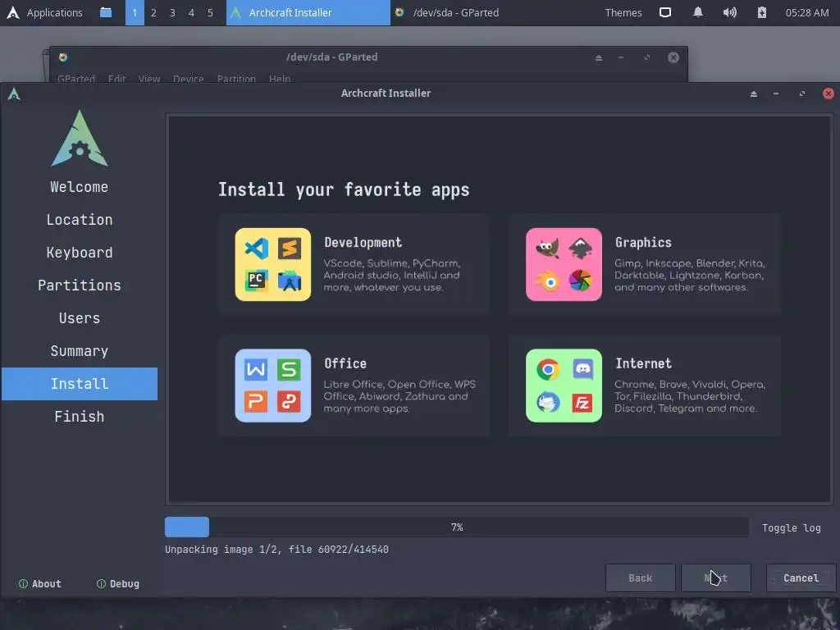Toggle the installation log view
This screenshot has width=840, height=630.
(x=792, y=527)
